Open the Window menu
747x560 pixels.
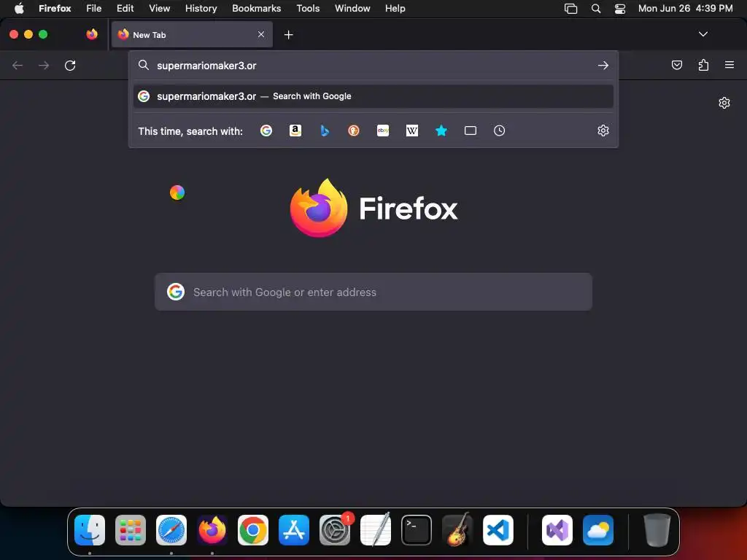[352, 8]
